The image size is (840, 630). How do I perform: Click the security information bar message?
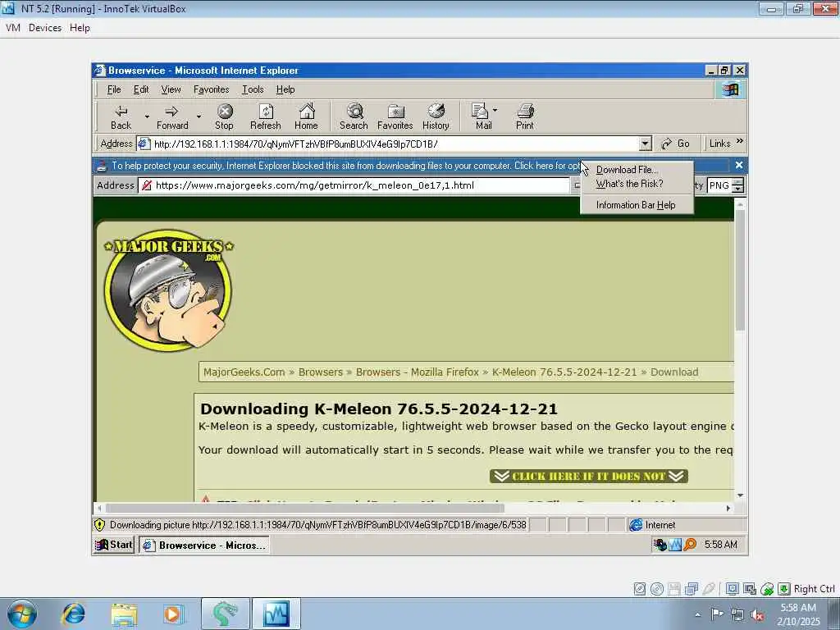click(x=345, y=166)
